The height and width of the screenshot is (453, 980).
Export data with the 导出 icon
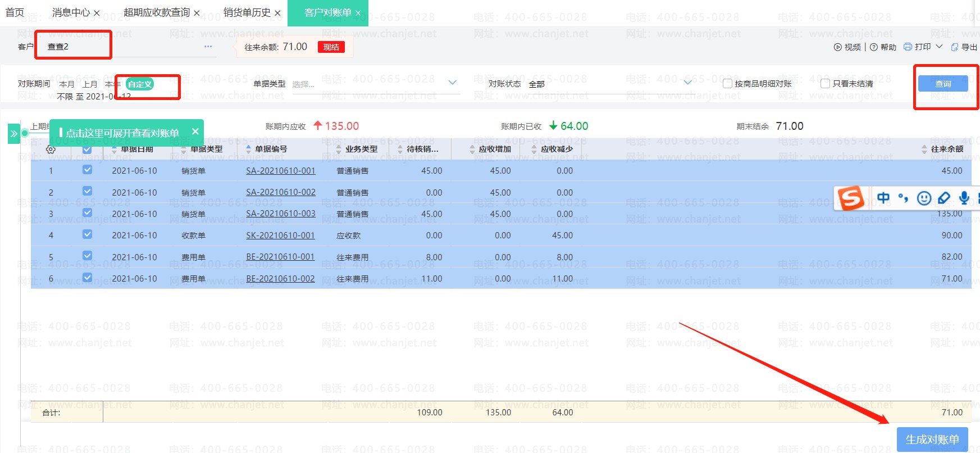click(x=955, y=47)
